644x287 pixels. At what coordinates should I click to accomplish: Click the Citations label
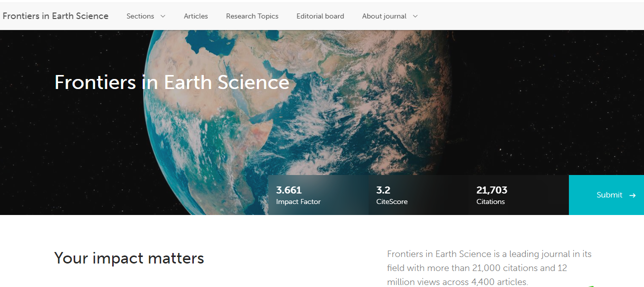490,201
